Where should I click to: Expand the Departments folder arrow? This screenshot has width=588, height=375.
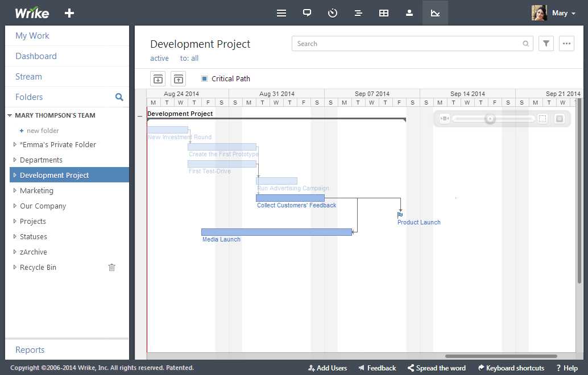point(15,160)
